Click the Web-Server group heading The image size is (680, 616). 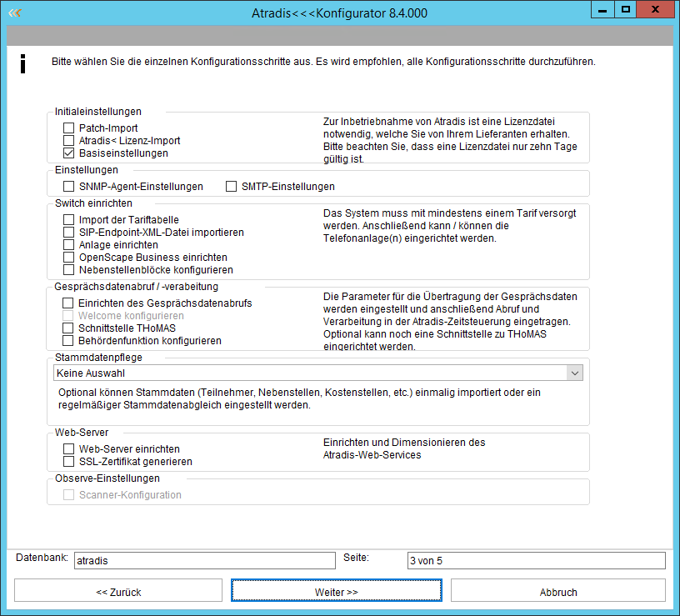[82, 433]
